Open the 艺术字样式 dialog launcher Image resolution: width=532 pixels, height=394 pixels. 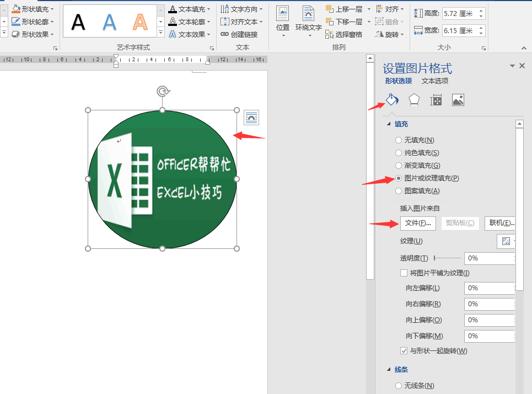[x=212, y=48]
